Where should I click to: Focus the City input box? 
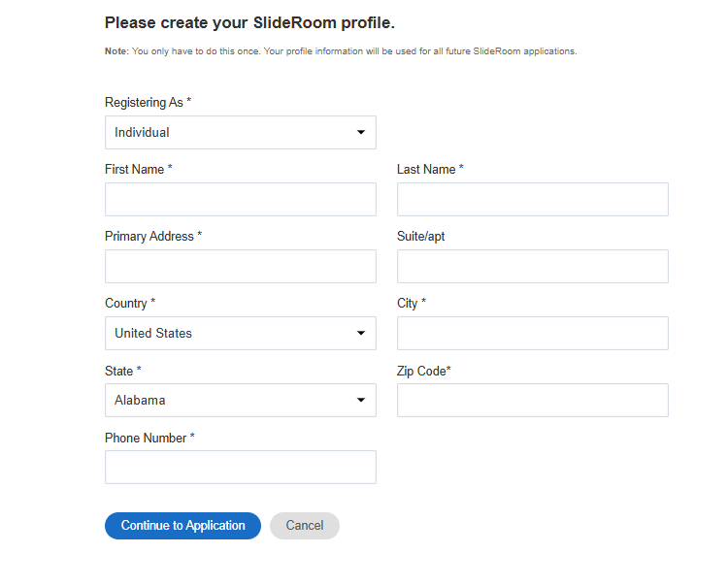pos(532,334)
